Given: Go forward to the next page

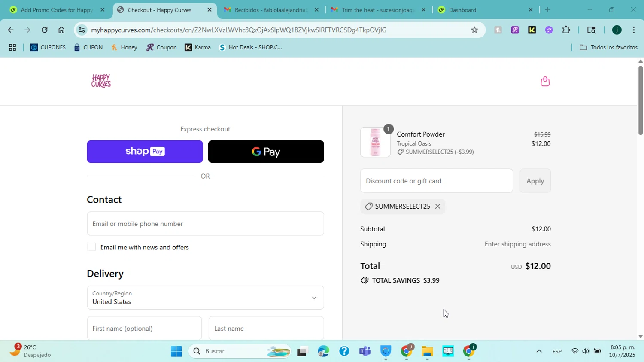Looking at the screenshot, I should point(27,30).
